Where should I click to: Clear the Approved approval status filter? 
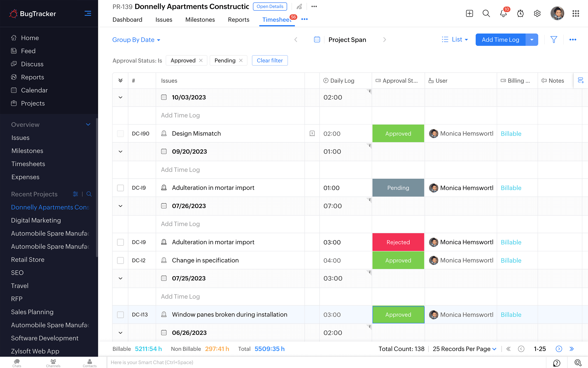pos(201,60)
